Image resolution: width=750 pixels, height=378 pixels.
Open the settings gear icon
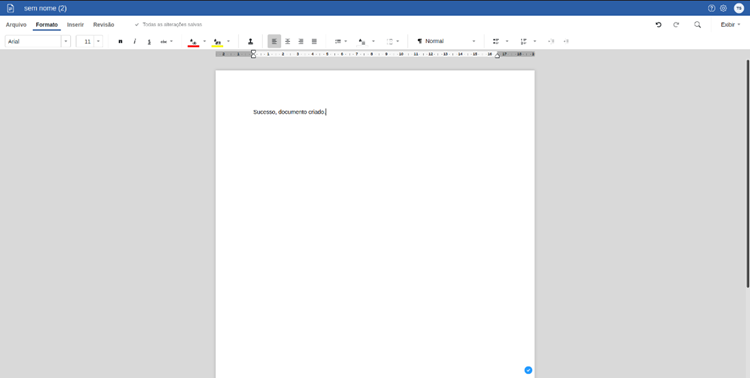(x=723, y=8)
